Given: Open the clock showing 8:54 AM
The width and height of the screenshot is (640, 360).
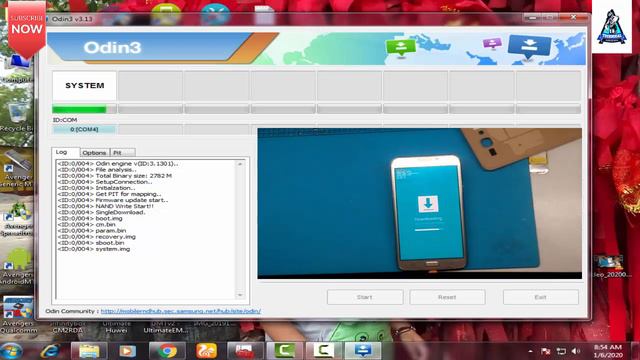Looking at the screenshot, I should 608,351.
